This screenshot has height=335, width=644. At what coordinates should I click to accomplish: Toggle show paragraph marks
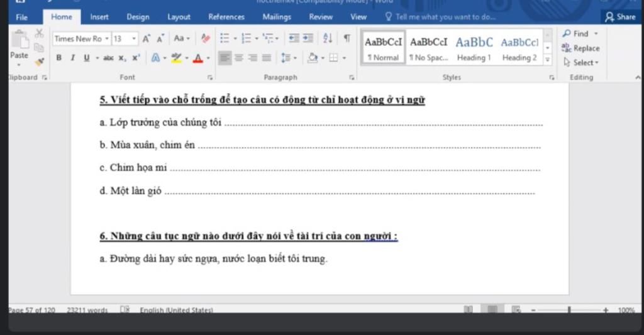click(x=347, y=38)
